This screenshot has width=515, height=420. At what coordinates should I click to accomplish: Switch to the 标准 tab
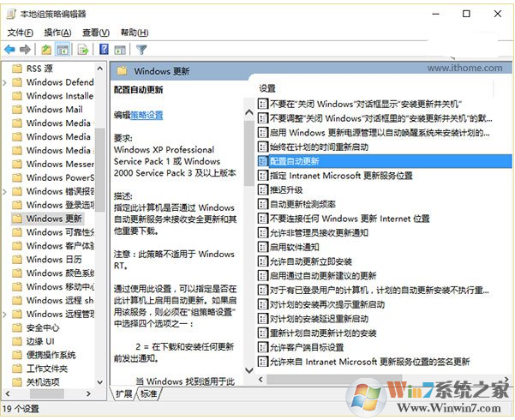(148, 393)
